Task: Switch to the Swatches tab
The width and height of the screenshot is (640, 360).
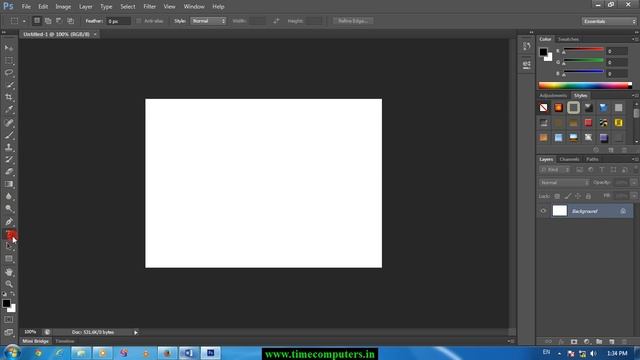Action: [x=568, y=39]
